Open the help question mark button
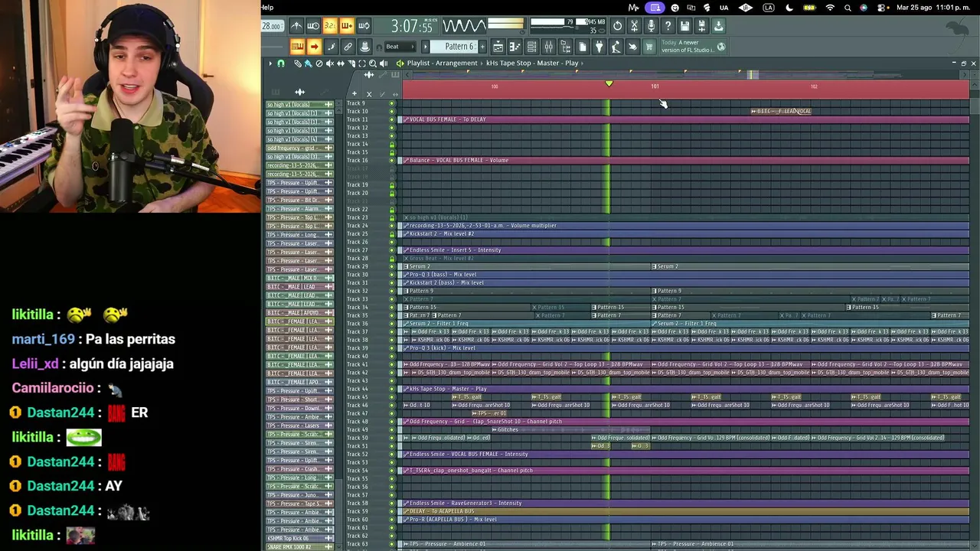Screen dimensions: 980x551 coord(668,26)
